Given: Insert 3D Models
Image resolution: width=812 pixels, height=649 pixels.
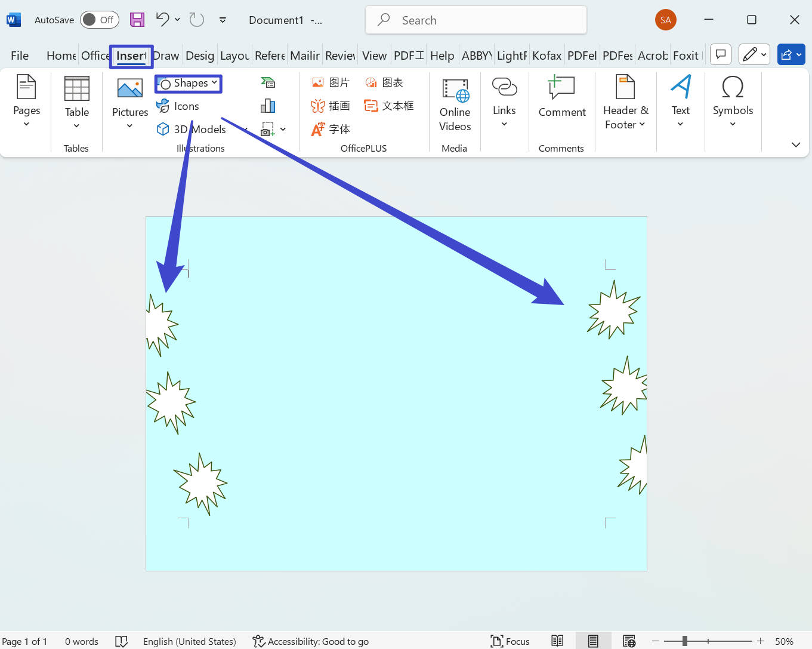Looking at the screenshot, I should 192,129.
